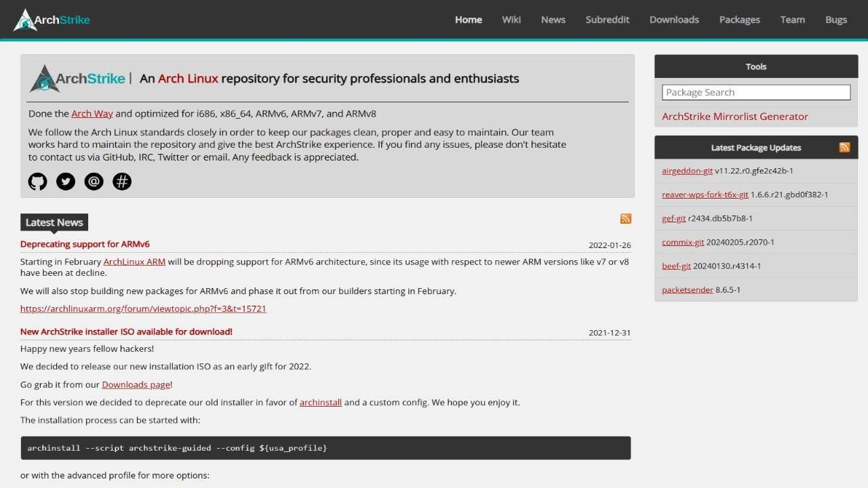Image resolution: width=868 pixels, height=488 pixels.
Task: Click the 2021-12-31 news date
Action: pyautogui.click(x=610, y=333)
